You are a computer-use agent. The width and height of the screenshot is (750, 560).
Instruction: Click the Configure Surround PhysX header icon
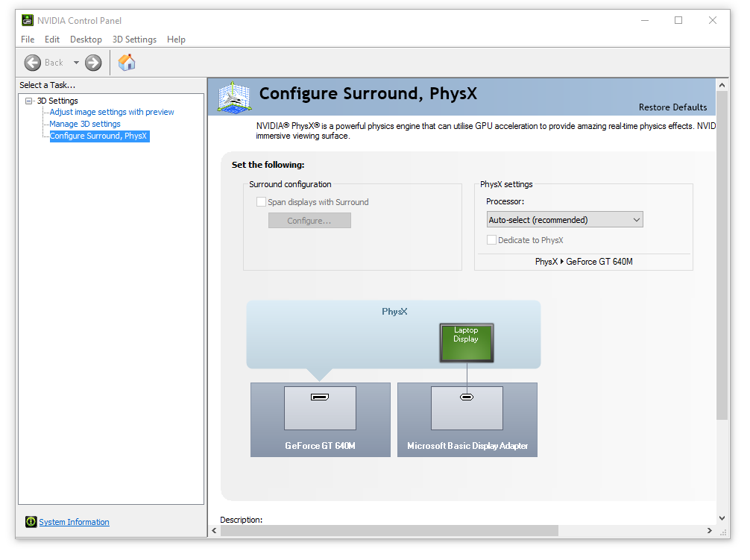click(x=234, y=97)
